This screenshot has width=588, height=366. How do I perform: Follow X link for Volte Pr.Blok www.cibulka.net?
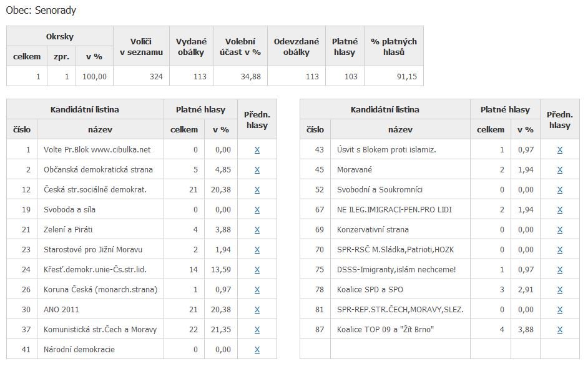click(257, 150)
